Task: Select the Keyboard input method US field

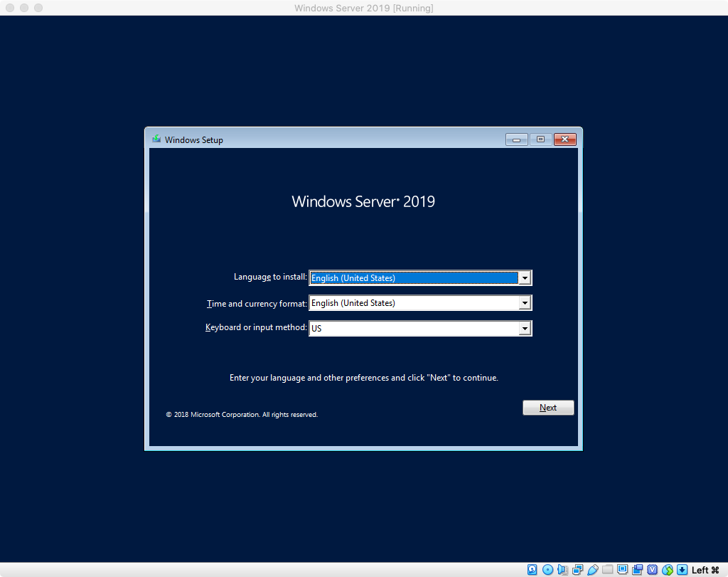Action: coord(420,329)
